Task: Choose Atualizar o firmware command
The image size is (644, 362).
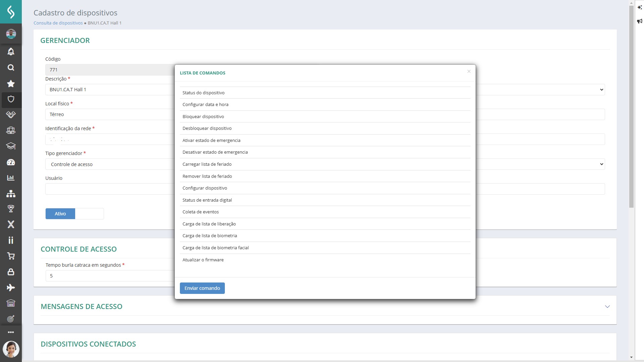Action: coord(203,260)
